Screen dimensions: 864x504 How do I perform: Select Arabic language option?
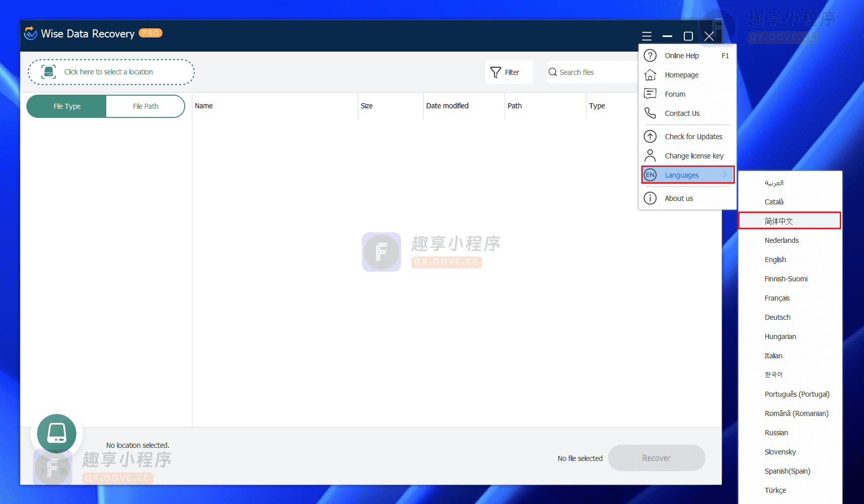(790, 183)
